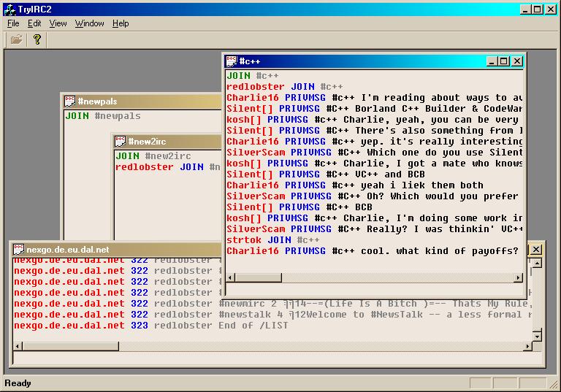The image size is (561, 392).
Task: Click left arrow of #c++ horizontal scrollbar
Action: click(x=231, y=277)
